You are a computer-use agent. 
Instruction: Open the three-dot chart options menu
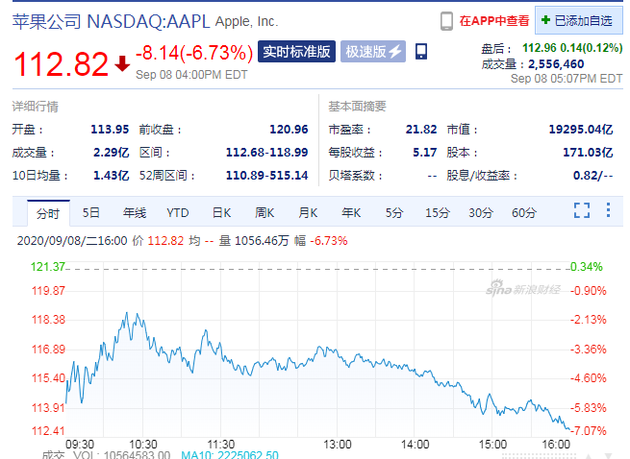click(x=608, y=210)
